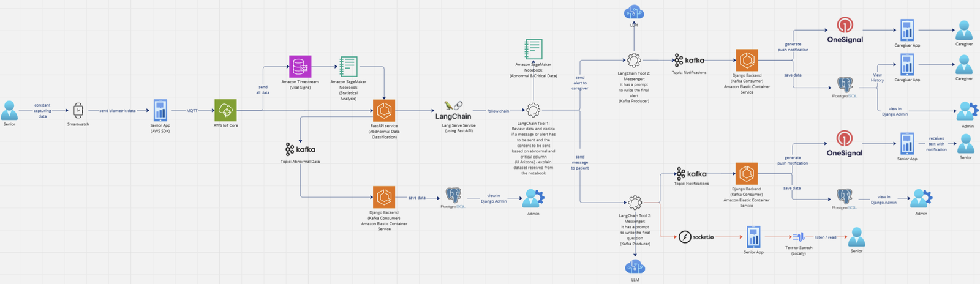This screenshot has width=980, height=284.
Task: Select the kafka logo above Topic: Abnormal Data
Action: pos(300,149)
